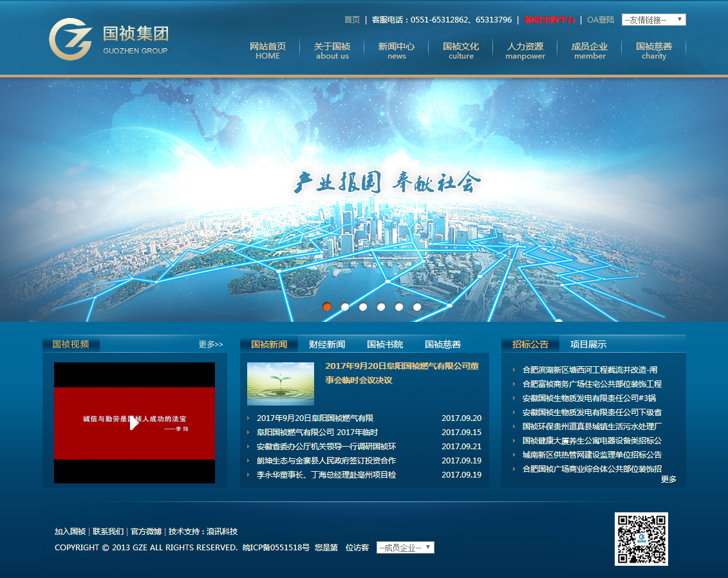Open the 关于国祯 about us menu
Viewport: 728px width, 578px height.
point(332,51)
